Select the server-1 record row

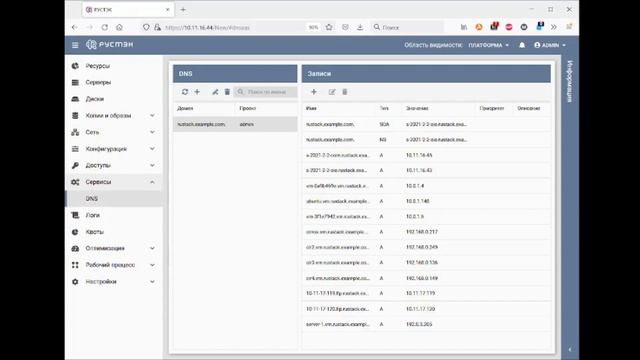426,324
